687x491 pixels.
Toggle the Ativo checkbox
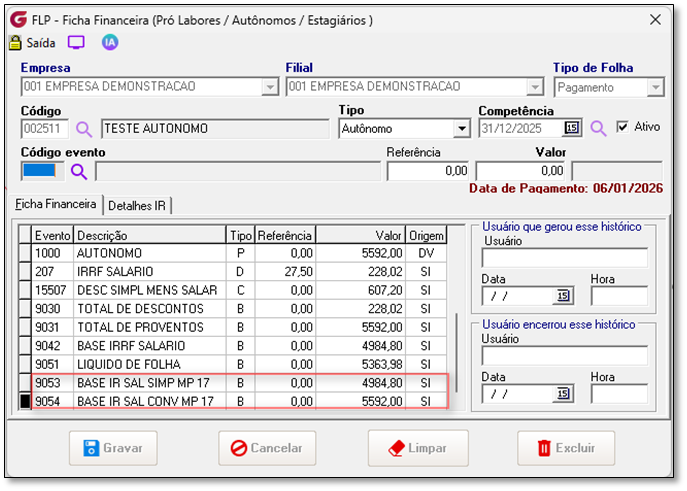pyautogui.click(x=622, y=127)
